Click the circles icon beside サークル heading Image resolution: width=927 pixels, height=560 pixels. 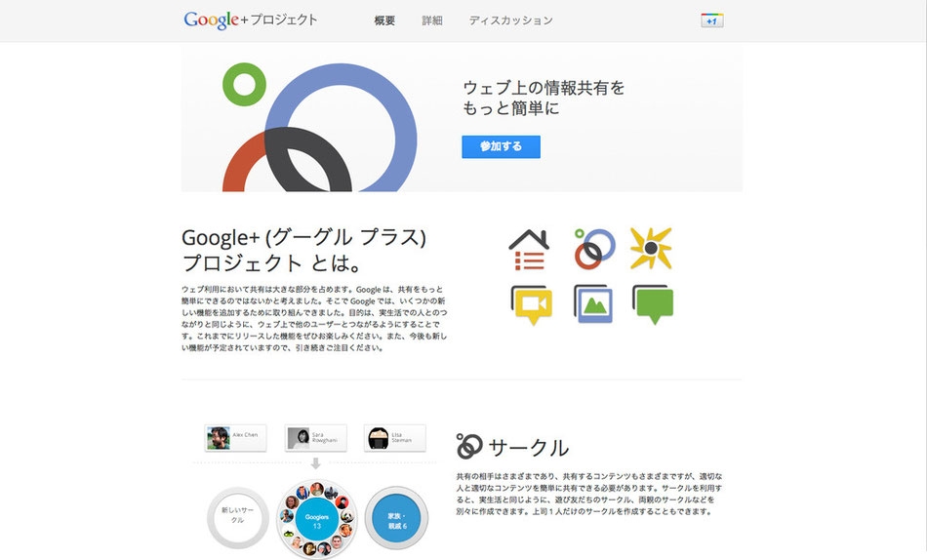point(469,447)
